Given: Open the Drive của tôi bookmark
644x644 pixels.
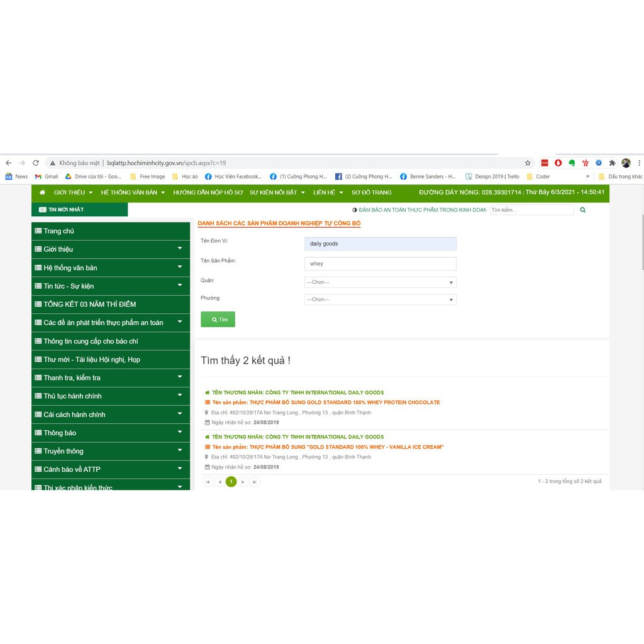Looking at the screenshot, I should coord(93,177).
